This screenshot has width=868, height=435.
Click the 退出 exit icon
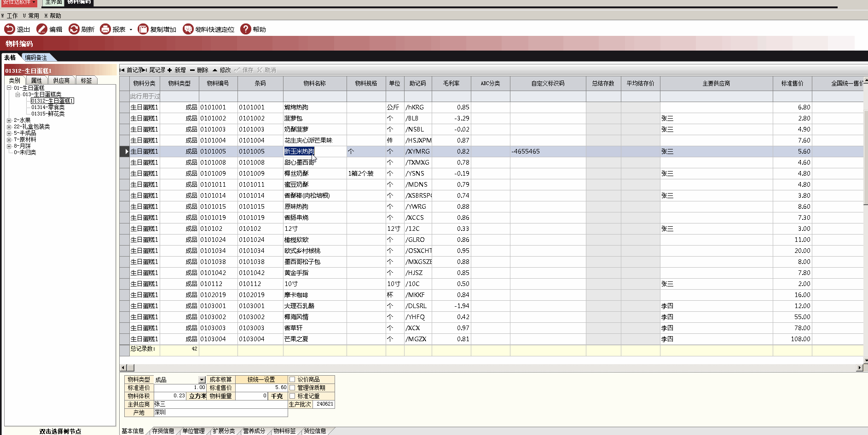[x=10, y=29]
